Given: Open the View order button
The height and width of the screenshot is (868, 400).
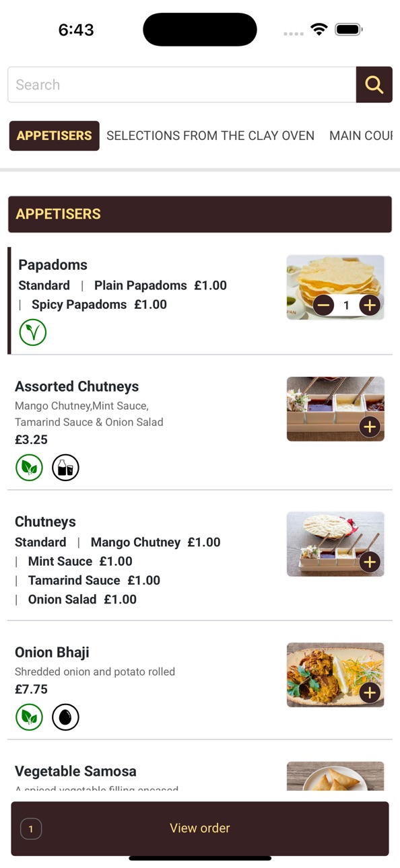Looking at the screenshot, I should (x=200, y=828).
